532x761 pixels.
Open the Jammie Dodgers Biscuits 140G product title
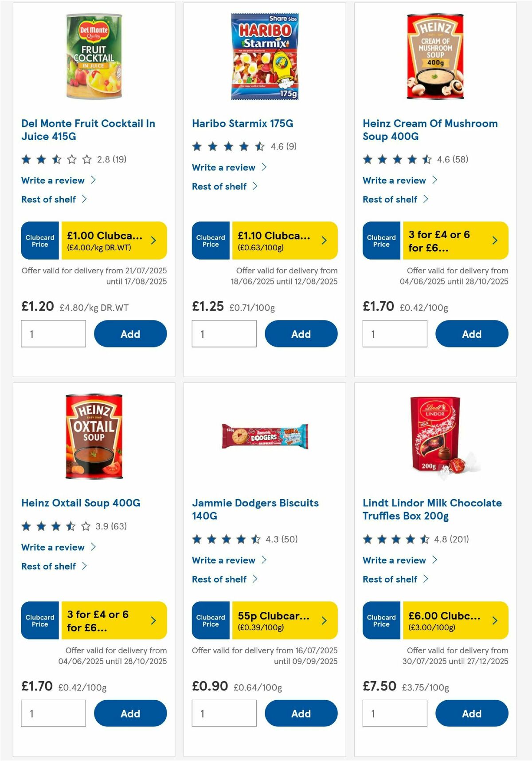(255, 509)
